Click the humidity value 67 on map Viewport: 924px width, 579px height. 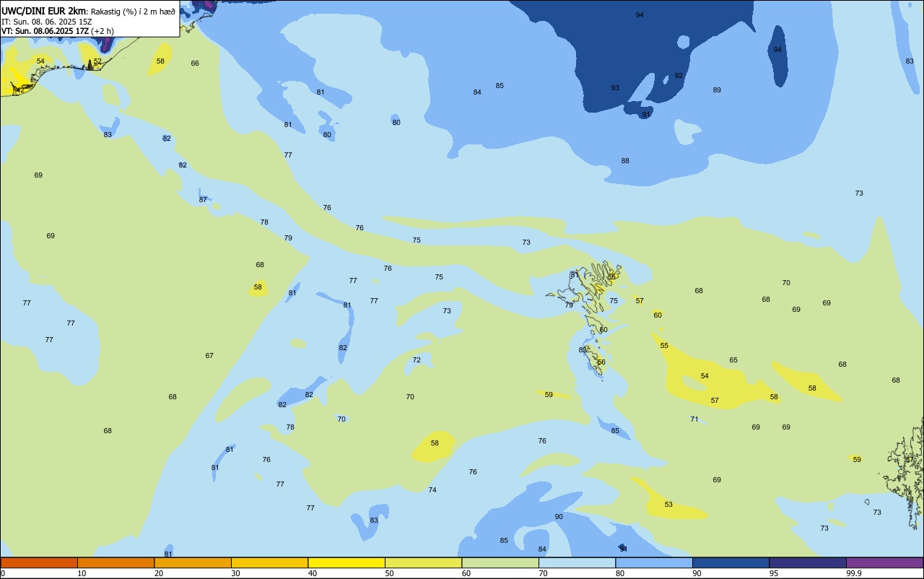[209, 356]
